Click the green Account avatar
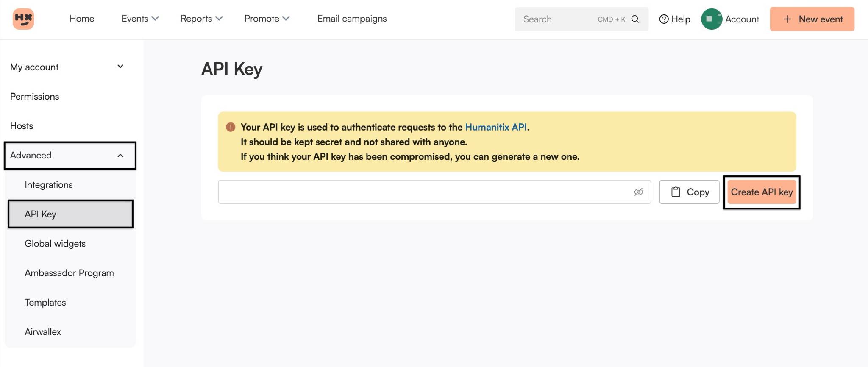Viewport: 868px width, 367px height. pos(711,19)
